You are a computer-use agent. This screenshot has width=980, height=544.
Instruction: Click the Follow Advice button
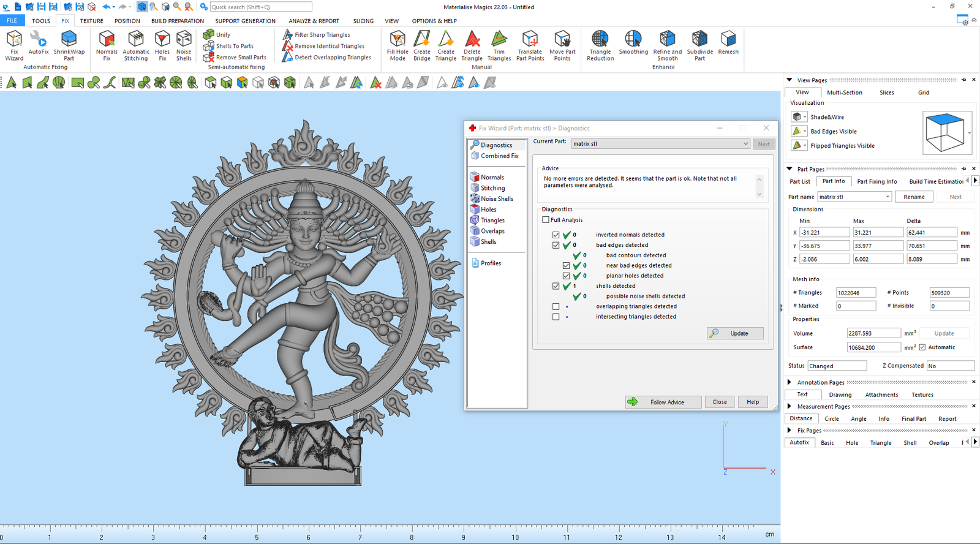pos(663,402)
